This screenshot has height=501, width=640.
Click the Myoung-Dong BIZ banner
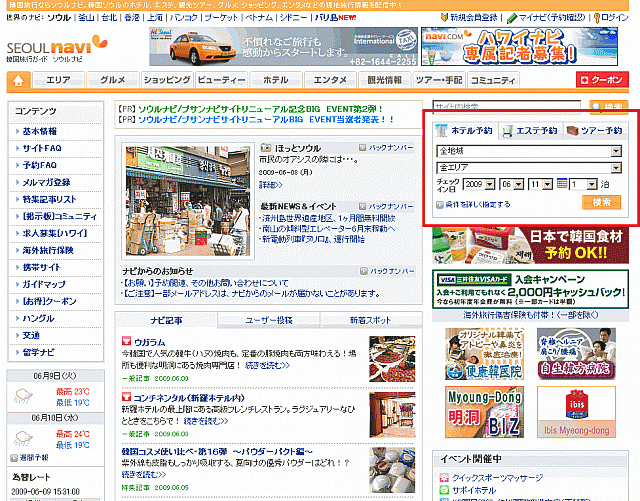coord(484,412)
